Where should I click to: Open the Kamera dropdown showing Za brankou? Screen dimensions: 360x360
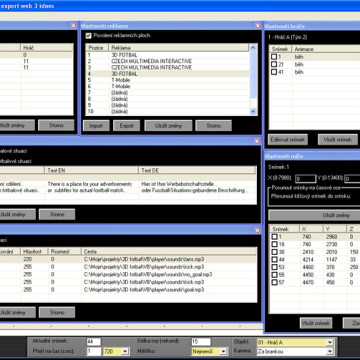pos(330,351)
